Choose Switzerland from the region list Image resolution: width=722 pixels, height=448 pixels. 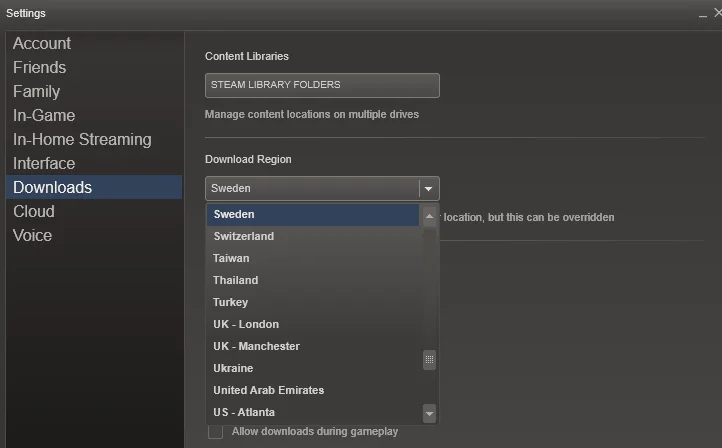click(313, 236)
